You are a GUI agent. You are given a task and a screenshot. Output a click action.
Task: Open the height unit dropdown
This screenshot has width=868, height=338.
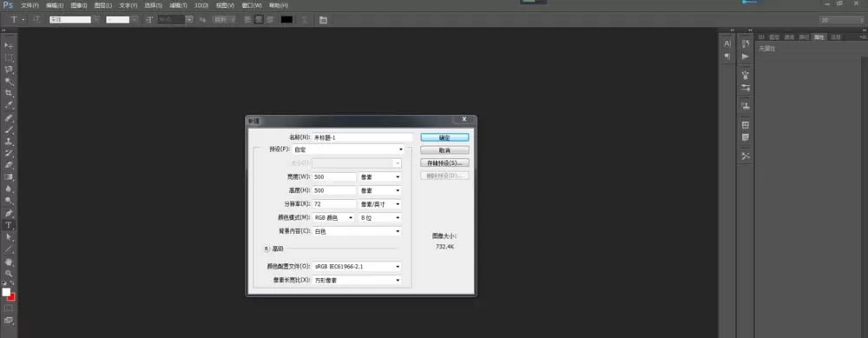click(380, 190)
